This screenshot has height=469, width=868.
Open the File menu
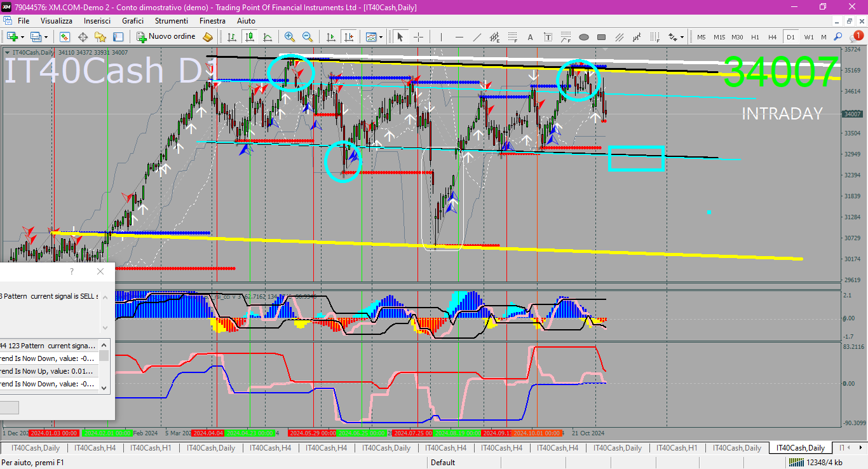pyautogui.click(x=24, y=21)
